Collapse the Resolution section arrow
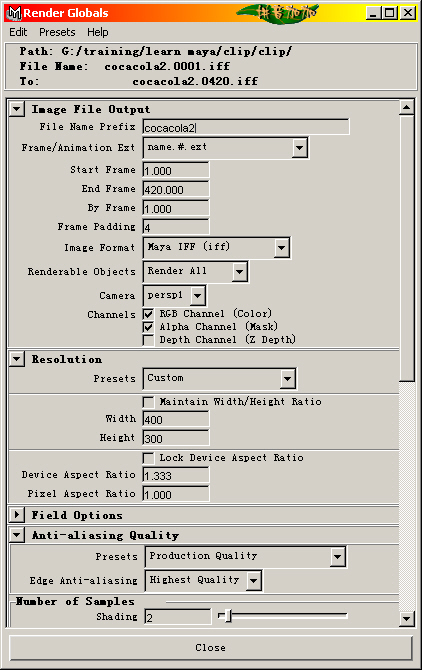The image size is (422, 670). coord(16,359)
